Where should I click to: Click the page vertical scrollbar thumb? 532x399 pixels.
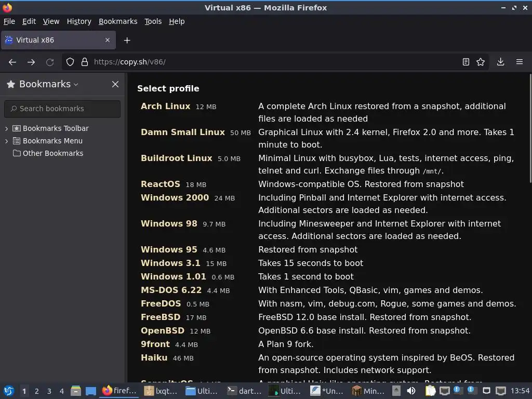tap(530, 128)
